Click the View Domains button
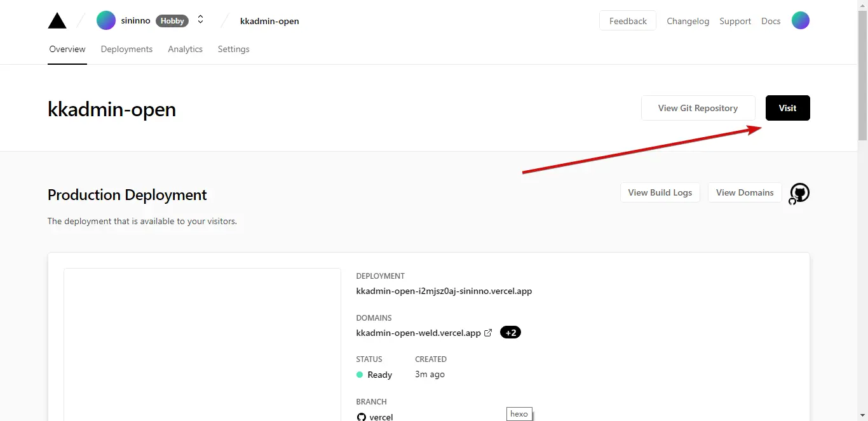Viewport: 868px width, 421px height. 745,192
